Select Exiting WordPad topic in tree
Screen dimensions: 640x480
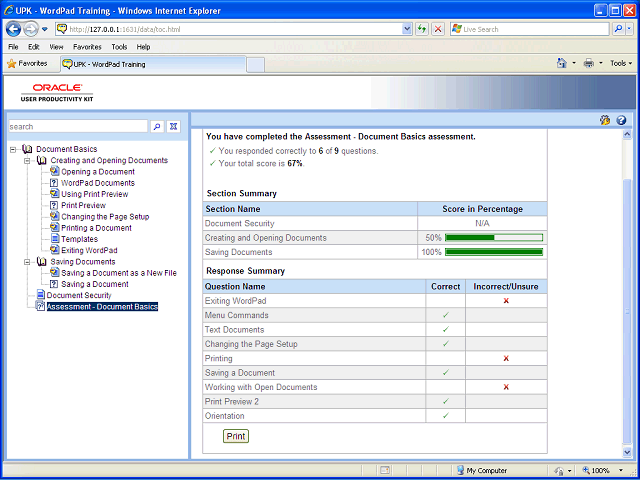pyautogui.click(x=89, y=250)
